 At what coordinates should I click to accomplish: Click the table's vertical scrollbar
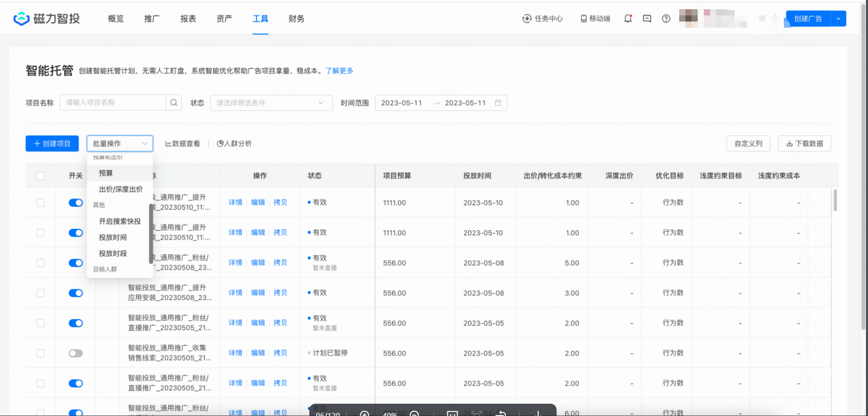tap(835, 200)
